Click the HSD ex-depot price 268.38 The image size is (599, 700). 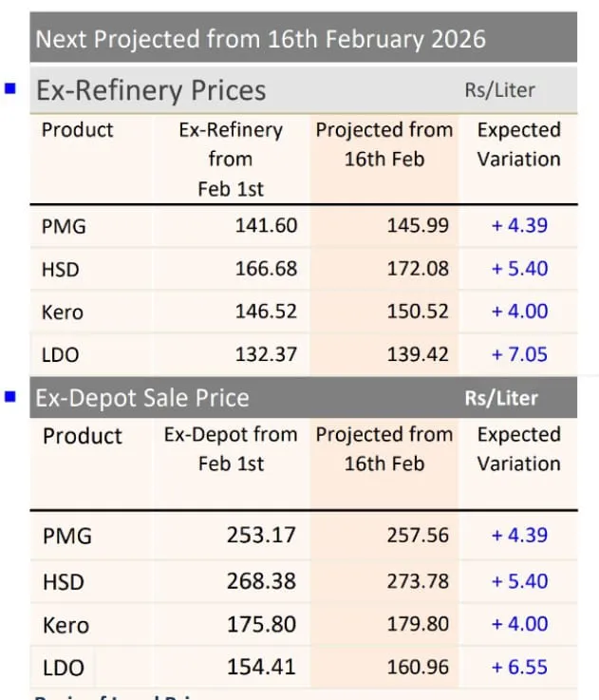pyautogui.click(x=261, y=580)
